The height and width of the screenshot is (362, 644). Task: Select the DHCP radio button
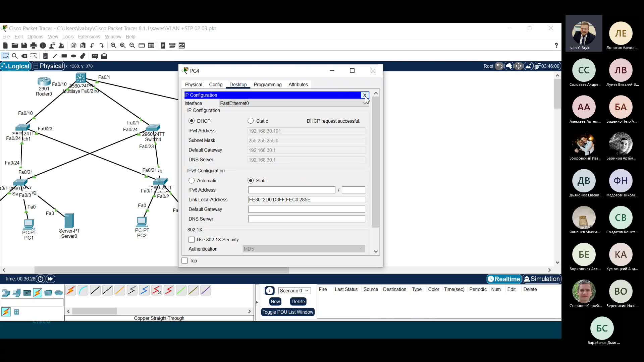click(x=192, y=121)
